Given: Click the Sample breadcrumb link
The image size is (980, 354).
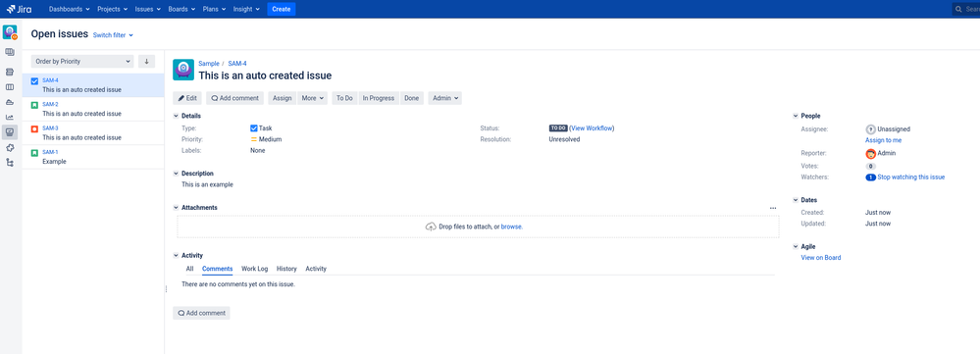Looking at the screenshot, I should coord(209,63).
